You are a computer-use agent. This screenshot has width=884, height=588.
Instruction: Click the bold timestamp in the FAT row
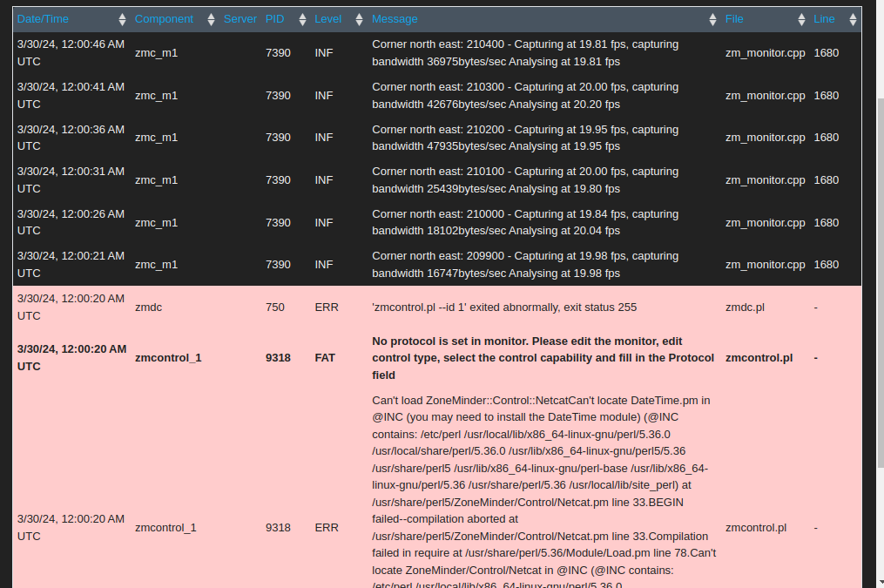click(x=71, y=357)
